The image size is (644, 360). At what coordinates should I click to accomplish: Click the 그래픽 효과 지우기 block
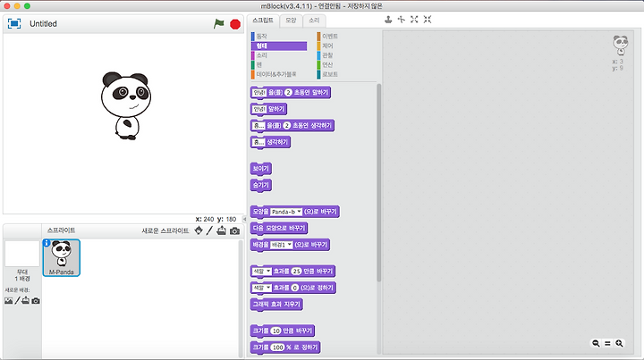click(x=276, y=305)
